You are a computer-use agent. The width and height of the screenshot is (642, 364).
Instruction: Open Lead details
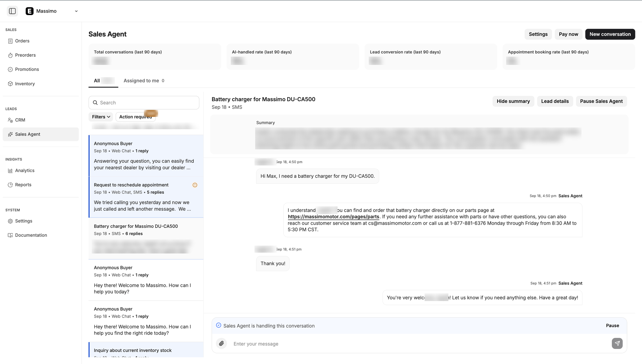(x=555, y=102)
